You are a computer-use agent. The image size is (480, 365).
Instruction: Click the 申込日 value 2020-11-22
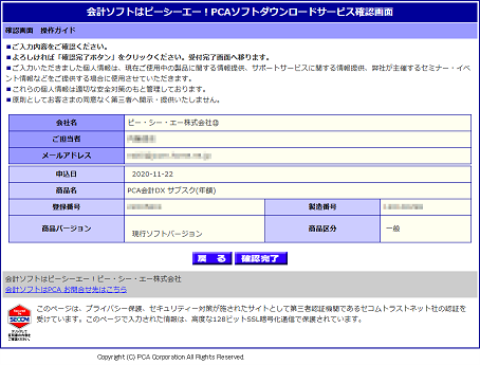click(152, 174)
